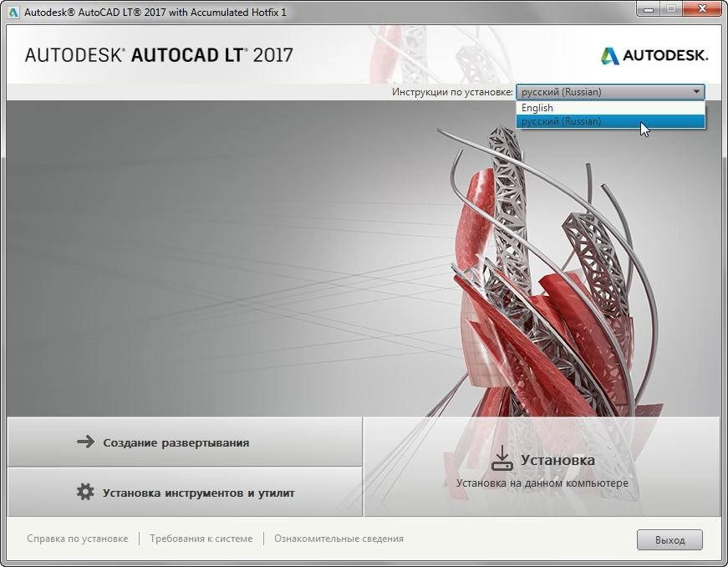Click the arrow icon beside Создание развертывания

[x=85, y=442]
